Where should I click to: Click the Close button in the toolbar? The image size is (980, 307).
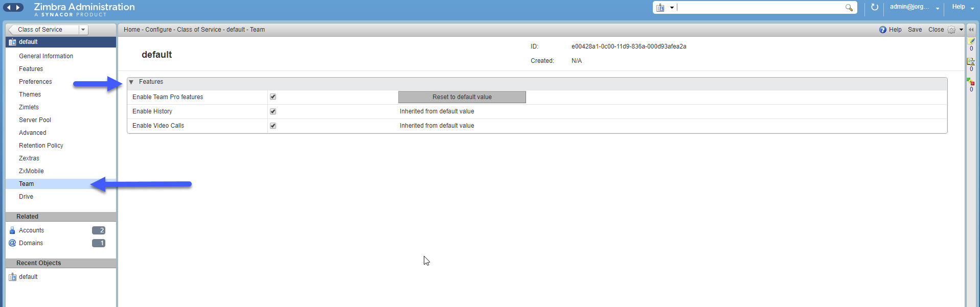pos(936,30)
